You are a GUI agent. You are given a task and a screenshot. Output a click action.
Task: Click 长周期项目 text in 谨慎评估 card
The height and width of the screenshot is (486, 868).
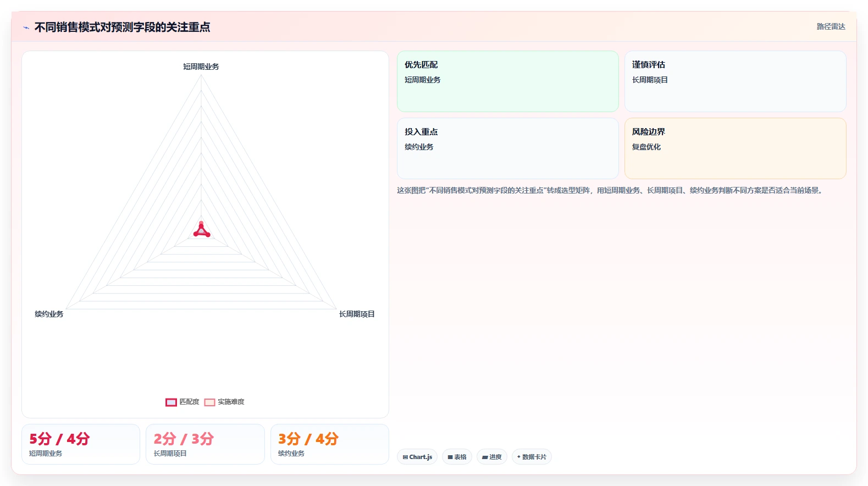coord(650,80)
